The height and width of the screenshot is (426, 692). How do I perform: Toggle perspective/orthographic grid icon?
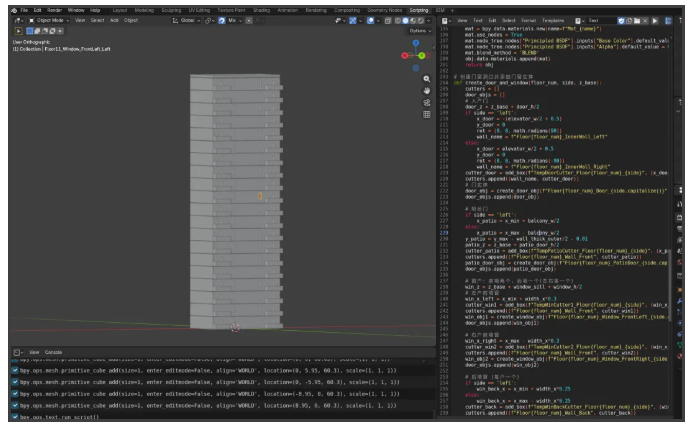click(x=427, y=115)
